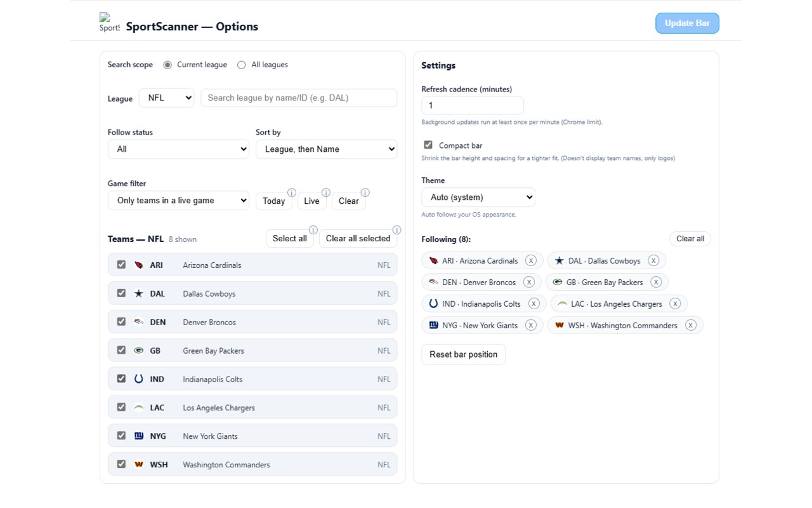Expand the Sort by dropdown
This screenshot has height=508, width=812.
coord(326,149)
